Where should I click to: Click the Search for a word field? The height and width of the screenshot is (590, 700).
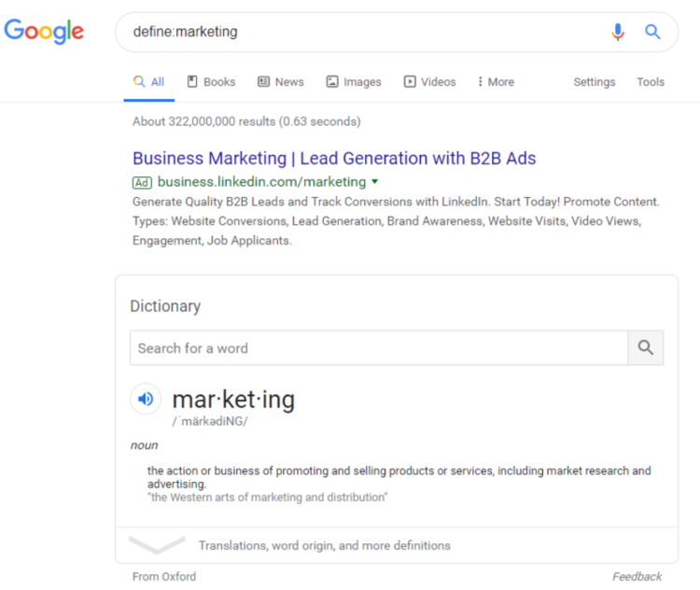click(378, 347)
